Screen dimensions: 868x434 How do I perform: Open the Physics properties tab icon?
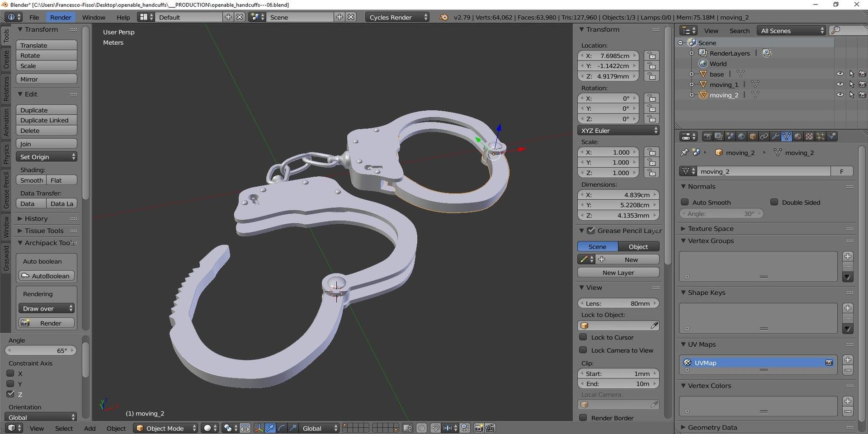click(x=832, y=136)
